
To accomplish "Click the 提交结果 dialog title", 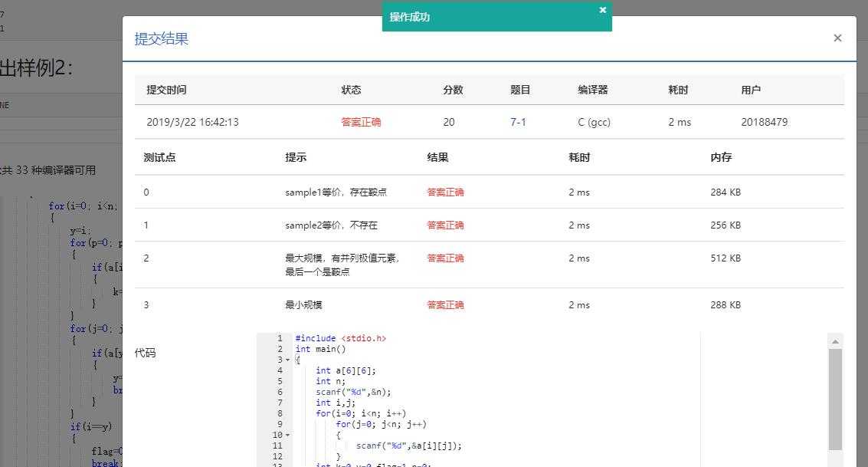I will pyautogui.click(x=161, y=39).
